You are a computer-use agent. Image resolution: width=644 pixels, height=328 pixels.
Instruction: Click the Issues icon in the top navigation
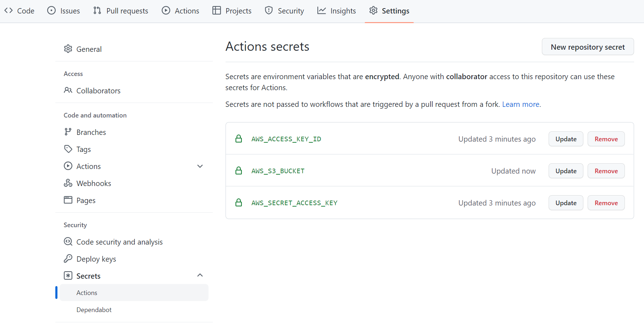52,10
